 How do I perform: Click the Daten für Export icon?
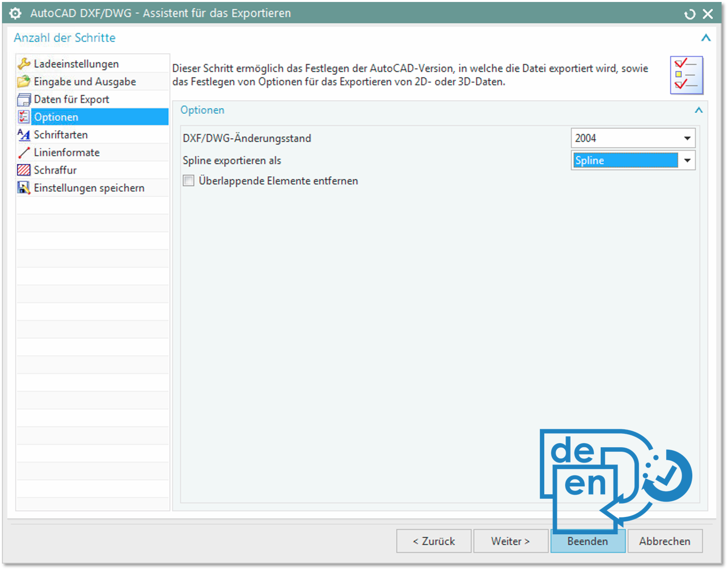pyautogui.click(x=24, y=100)
